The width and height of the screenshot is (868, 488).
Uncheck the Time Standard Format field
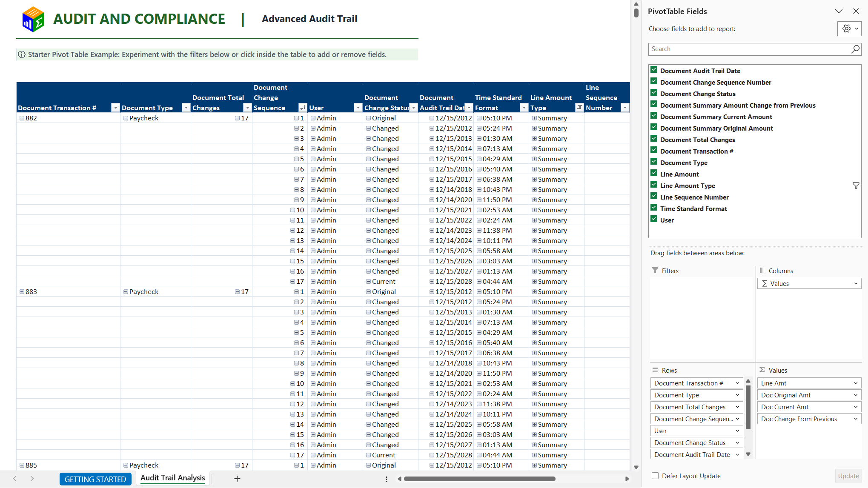(654, 208)
